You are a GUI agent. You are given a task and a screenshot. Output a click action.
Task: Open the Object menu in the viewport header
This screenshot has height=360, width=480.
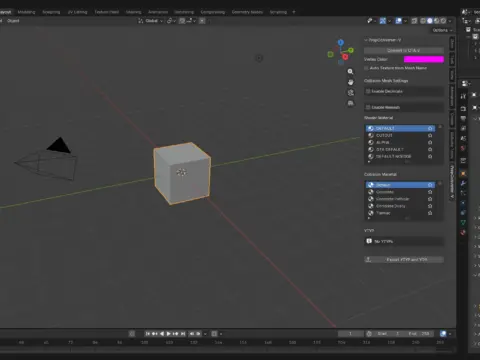[x=13, y=21]
